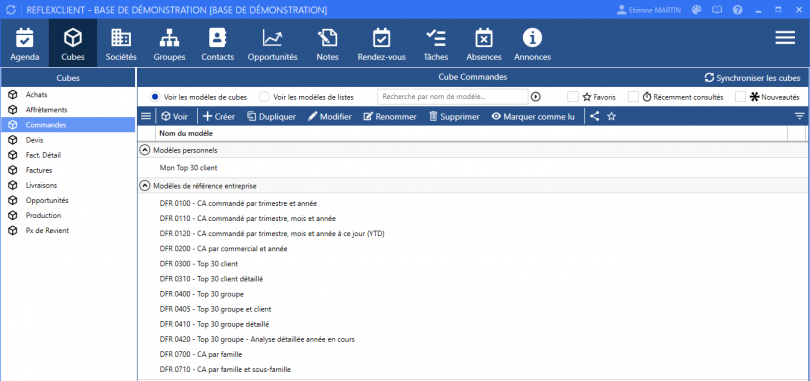This screenshot has height=381, width=810.
Task: Select the Achats cube
Action: 68,94
